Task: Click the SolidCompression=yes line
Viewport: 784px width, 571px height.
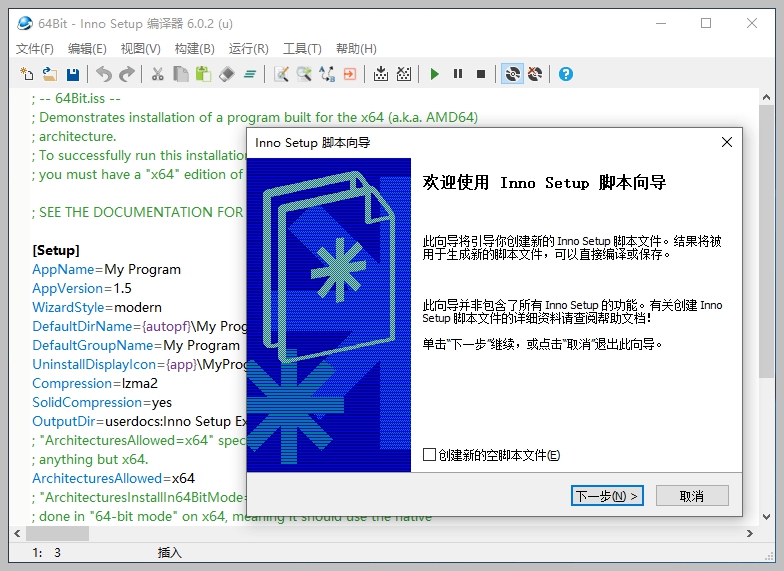Action: [x=102, y=402]
